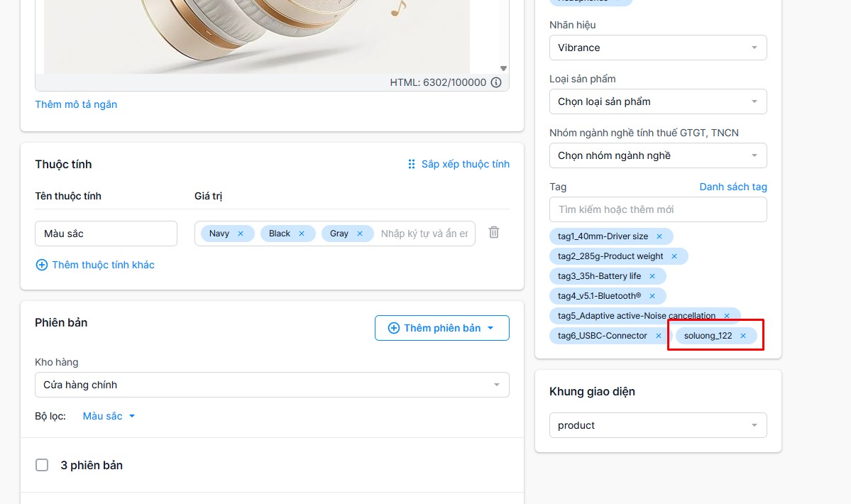Click the trash icon for Màu sắc attribute
Image resolution: width=851 pixels, height=504 pixels.
494,232
